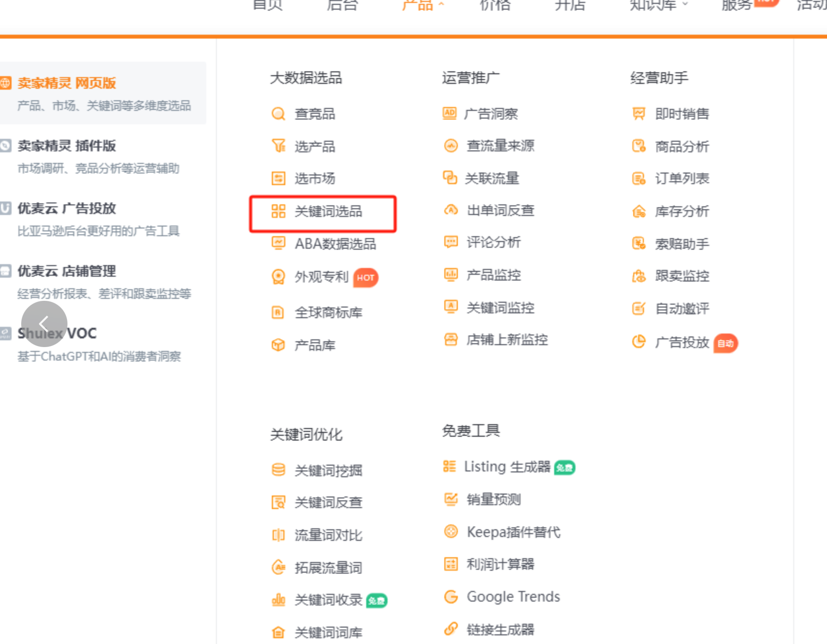The height and width of the screenshot is (644, 827).
Task: Click the Listing 生成器 list icon
Action: (x=449, y=466)
